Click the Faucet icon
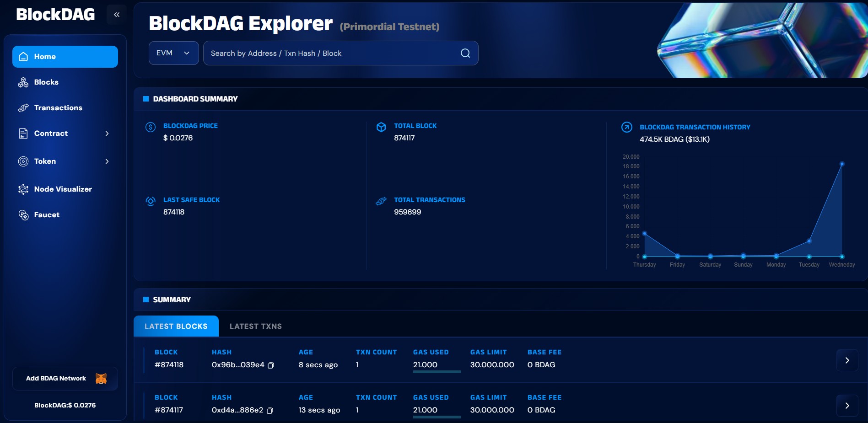Screen dimensions: 868x423 (23, 215)
